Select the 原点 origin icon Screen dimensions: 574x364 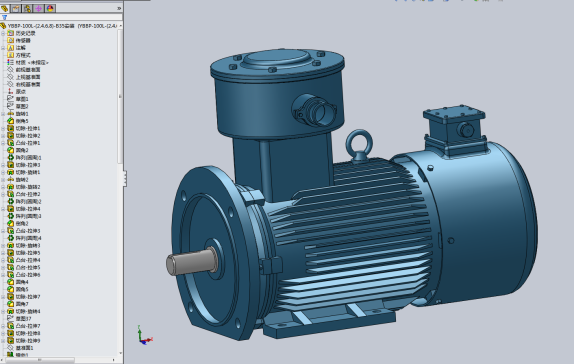(x=11, y=92)
